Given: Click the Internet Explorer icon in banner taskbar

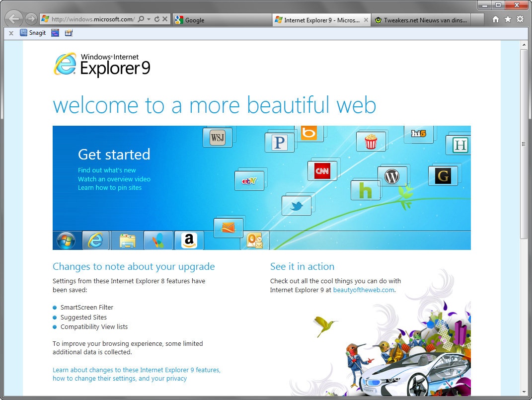Looking at the screenshot, I should pyautogui.click(x=96, y=240).
